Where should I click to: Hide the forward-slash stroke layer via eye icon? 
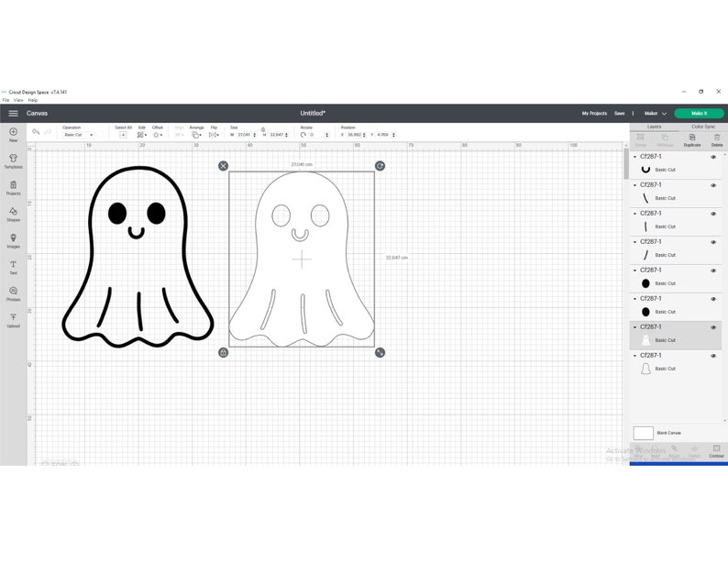(x=713, y=242)
